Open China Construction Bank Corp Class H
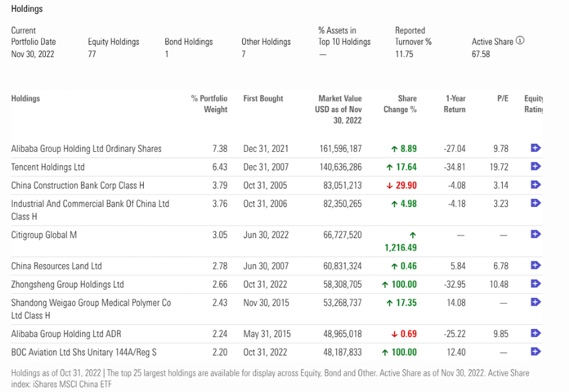The width and height of the screenshot is (569, 392). 78,186
